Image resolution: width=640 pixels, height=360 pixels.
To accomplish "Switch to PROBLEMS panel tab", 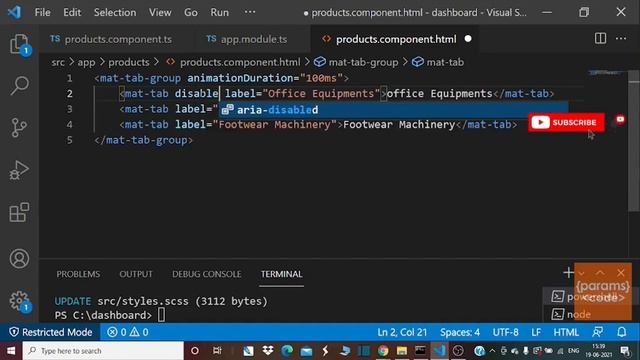I will [78, 274].
